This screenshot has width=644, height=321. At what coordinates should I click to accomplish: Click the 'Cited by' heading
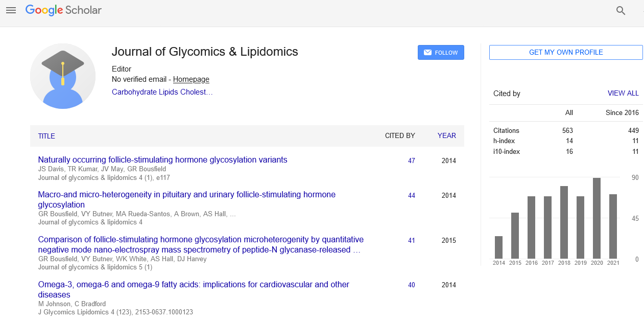[x=507, y=94]
